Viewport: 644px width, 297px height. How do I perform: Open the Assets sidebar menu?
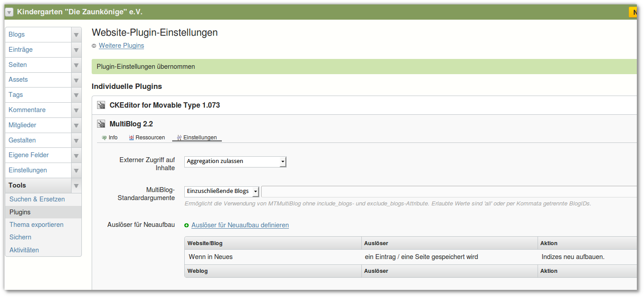click(x=38, y=79)
